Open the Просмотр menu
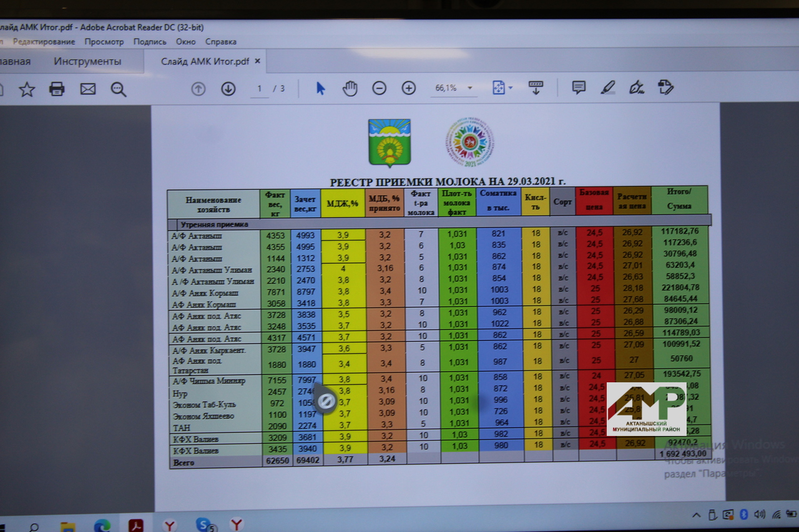Image resolution: width=799 pixels, height=532 pixels. (x=104, y=42)
